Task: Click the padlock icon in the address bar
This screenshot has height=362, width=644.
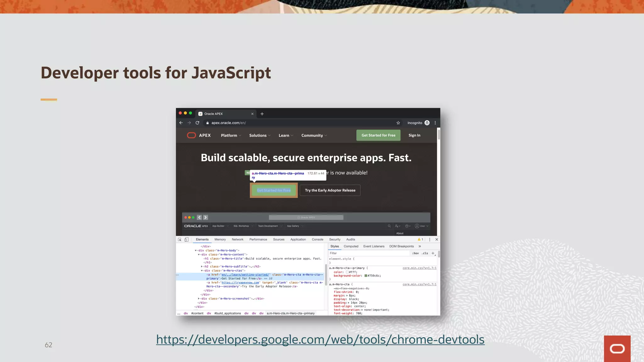Action: click(208, 123)
